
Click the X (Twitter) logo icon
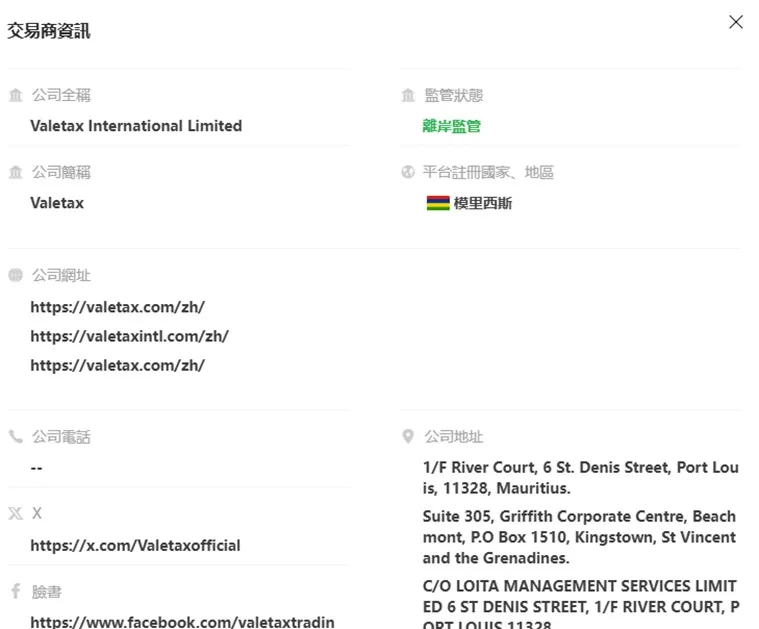click(x=15, y=513)
